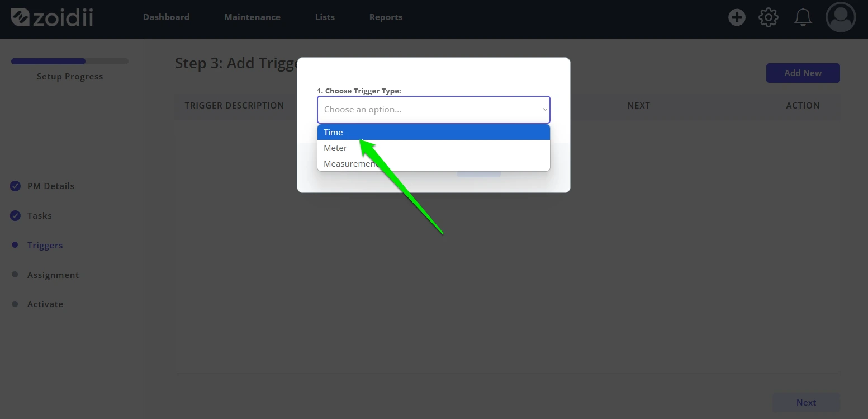Screen dimensions: 868x419
Task: Select the Meter trigger option
Action: tap(434, 148)
